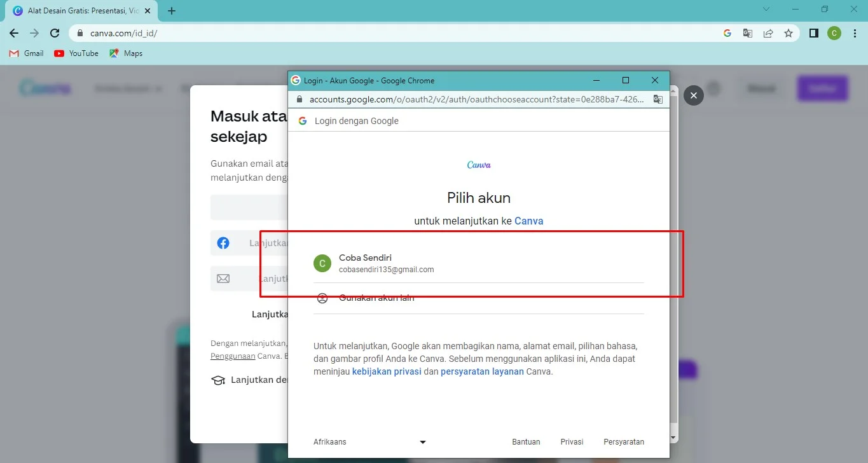Open the Maps bookmark

(x=126, y=53)
